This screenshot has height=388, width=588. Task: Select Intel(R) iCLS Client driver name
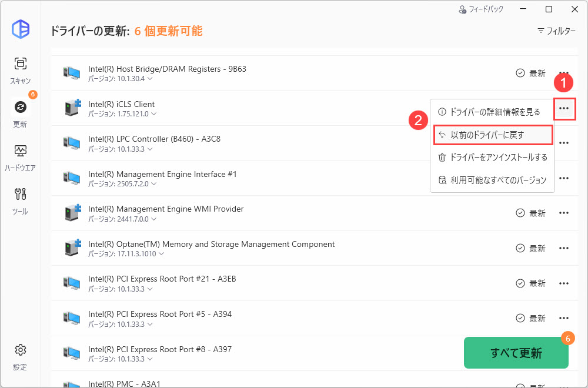coord(122,104)
